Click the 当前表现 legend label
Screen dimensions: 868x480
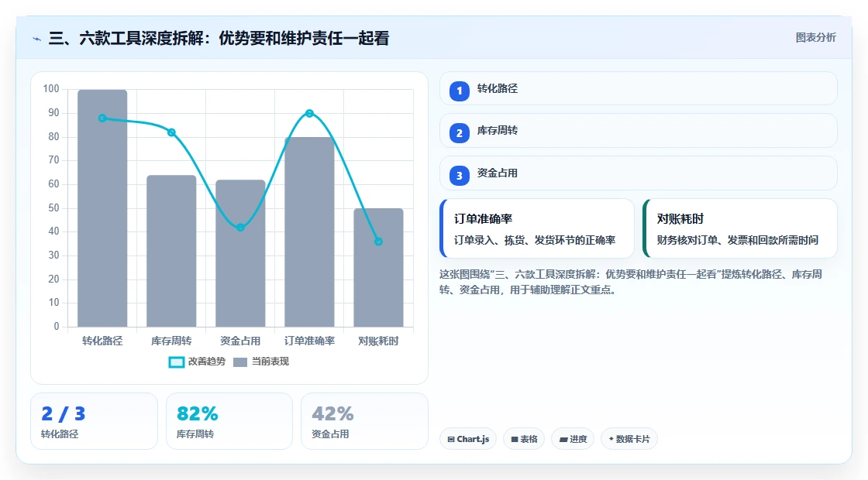click(x=270, y=362)
